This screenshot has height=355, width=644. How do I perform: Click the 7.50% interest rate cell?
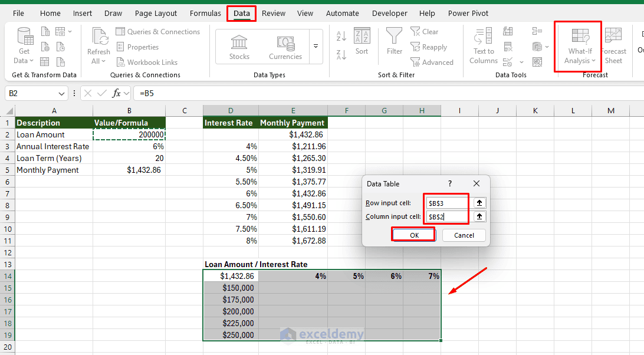[x=231, y=229]
